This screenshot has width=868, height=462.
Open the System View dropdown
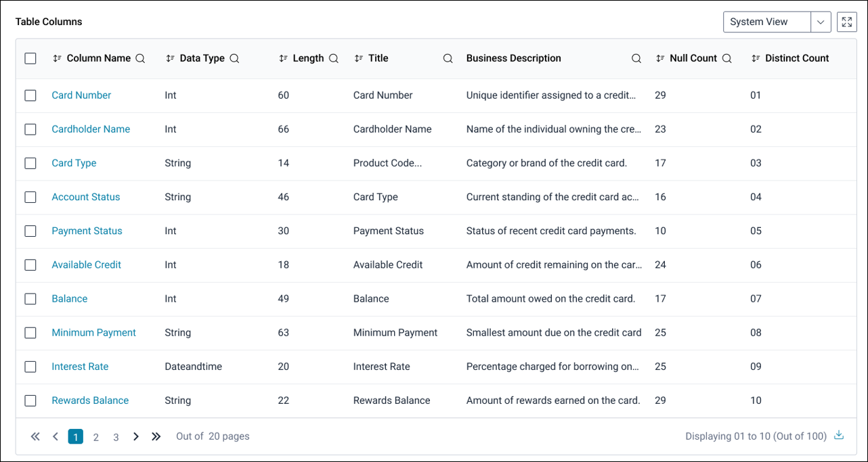[821, 22]
